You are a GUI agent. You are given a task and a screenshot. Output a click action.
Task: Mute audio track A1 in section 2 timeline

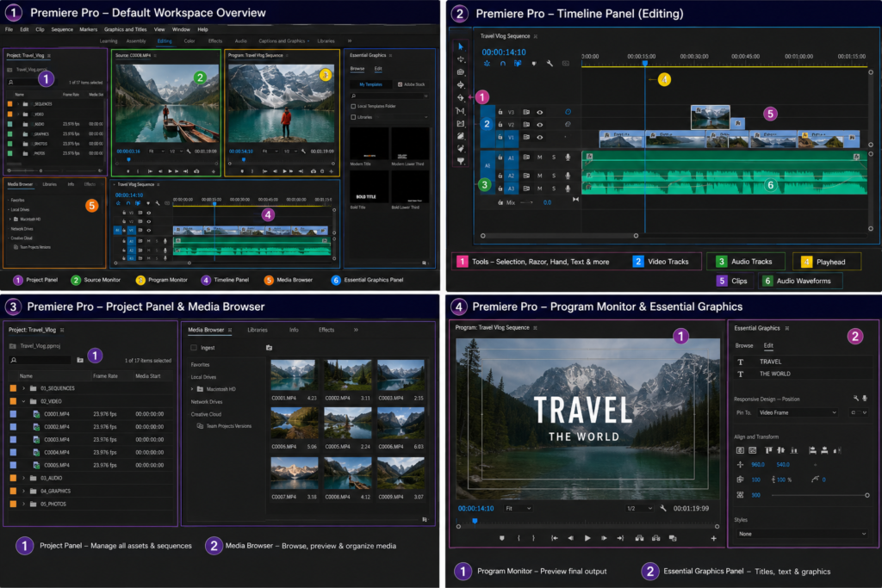click(540, 158)
